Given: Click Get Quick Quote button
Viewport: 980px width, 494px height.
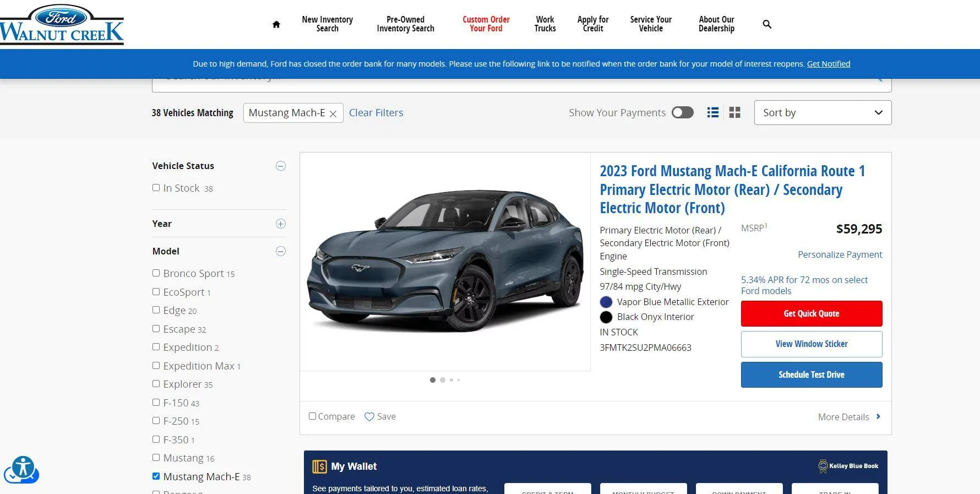Looking at the screenshot, I should [x=812, y=313].
